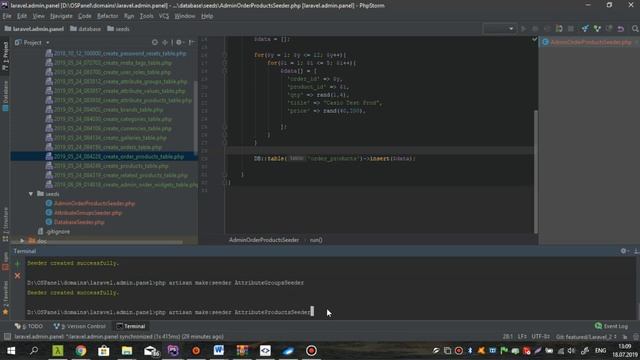Open the Edit menu
Screen dimensions: 640x360
22,16
